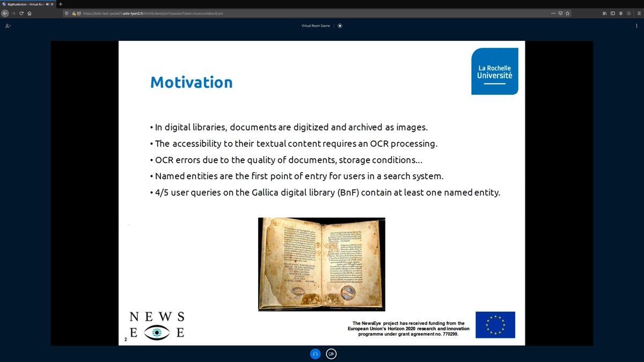Bookmark this page with the star icon
The image size is (644, 362).
click(x=567, y=13)
